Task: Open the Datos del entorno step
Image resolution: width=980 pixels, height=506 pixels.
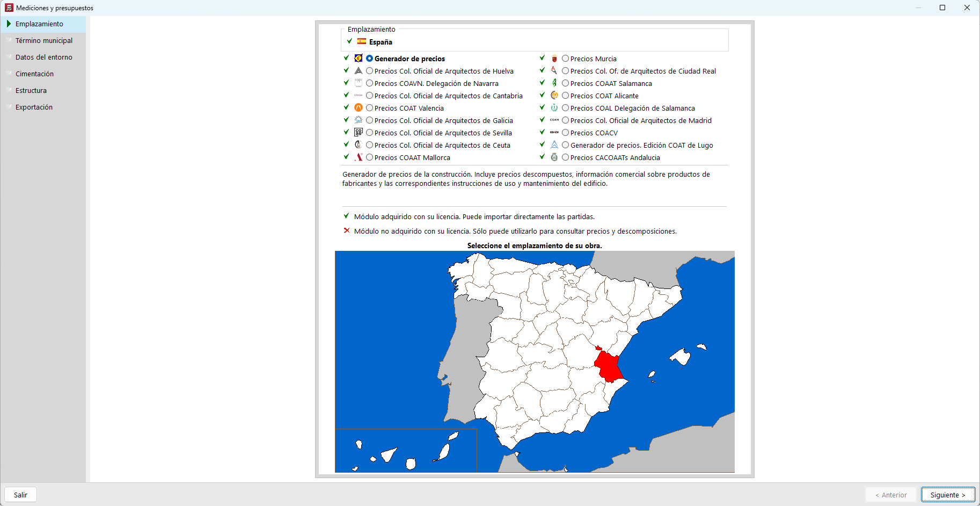Action: coord(43,57)
